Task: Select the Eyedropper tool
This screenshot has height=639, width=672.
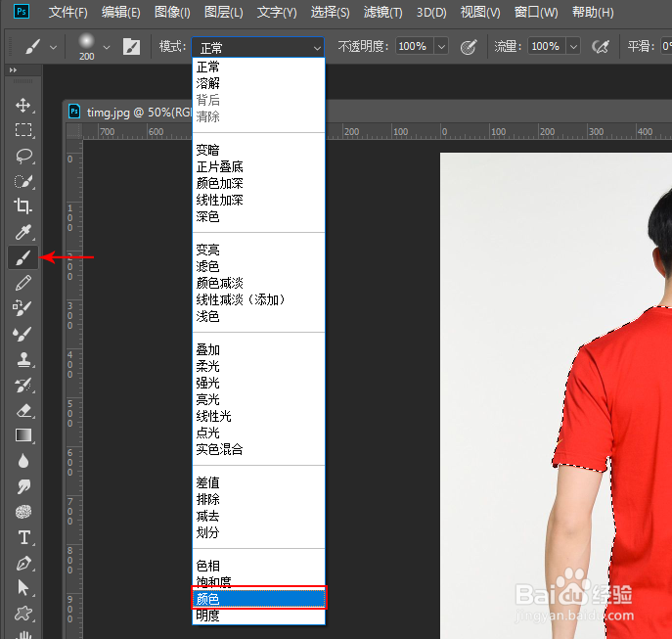Action: (23, 232)
